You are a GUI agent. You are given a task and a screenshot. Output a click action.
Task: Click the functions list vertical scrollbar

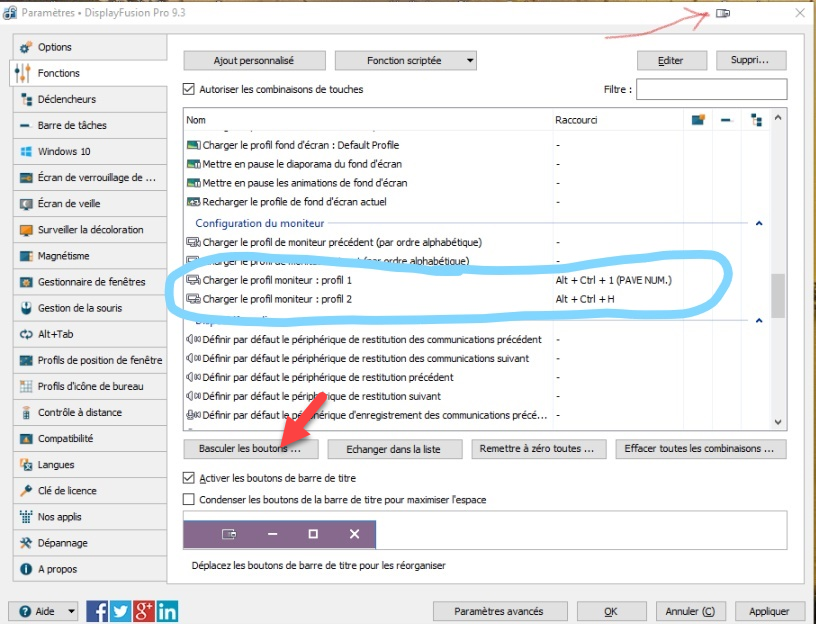pos(777,293)
